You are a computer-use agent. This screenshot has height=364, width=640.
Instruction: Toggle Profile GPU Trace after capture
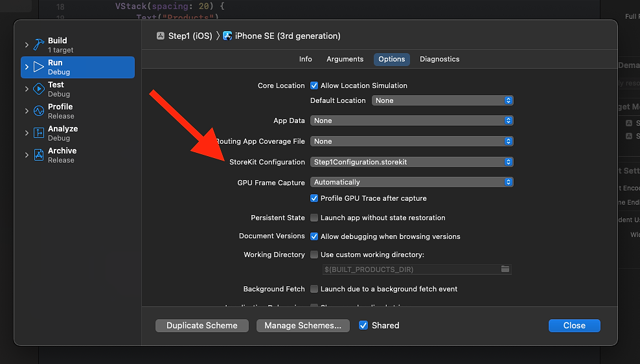coord(314,198)
